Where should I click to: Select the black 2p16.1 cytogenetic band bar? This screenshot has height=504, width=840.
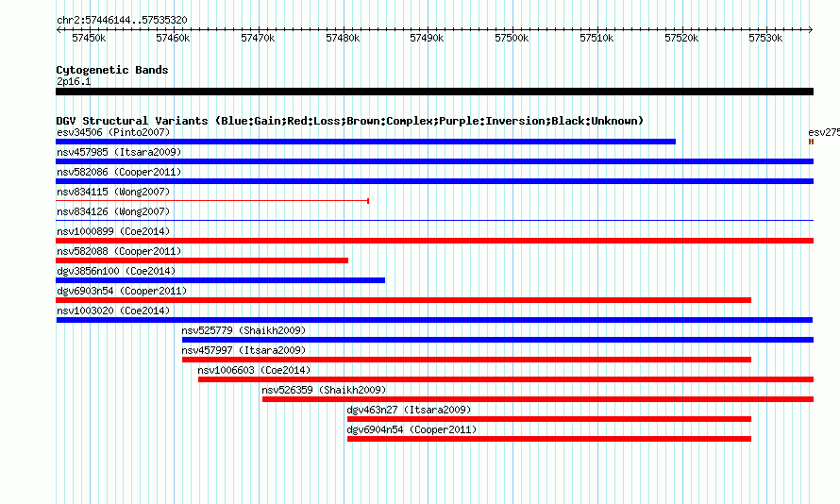tap(434, 92)
